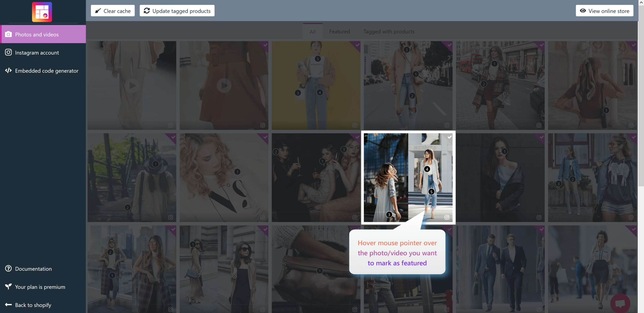
Task: Toggle the featured mark on the London street photo
Action: point(541,45)
